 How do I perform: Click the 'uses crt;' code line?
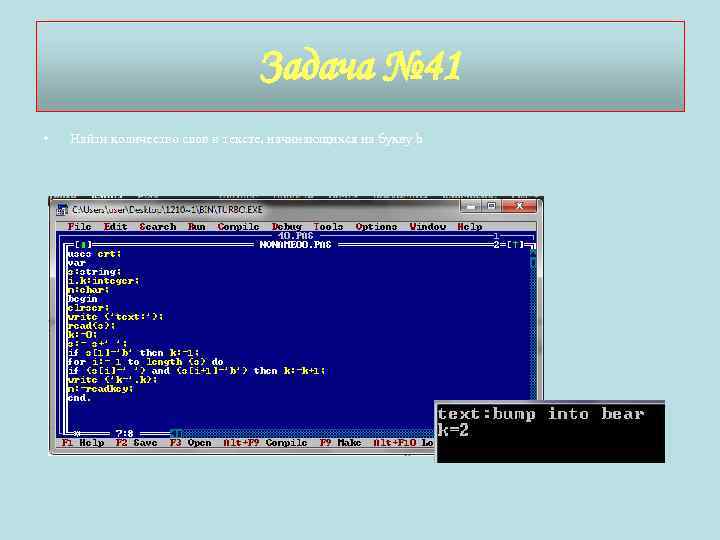(x=94, y=253)
